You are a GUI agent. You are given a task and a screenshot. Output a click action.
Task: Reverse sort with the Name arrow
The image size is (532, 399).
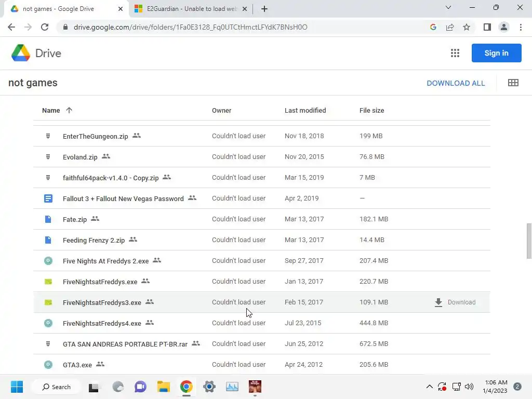point(69,110)
